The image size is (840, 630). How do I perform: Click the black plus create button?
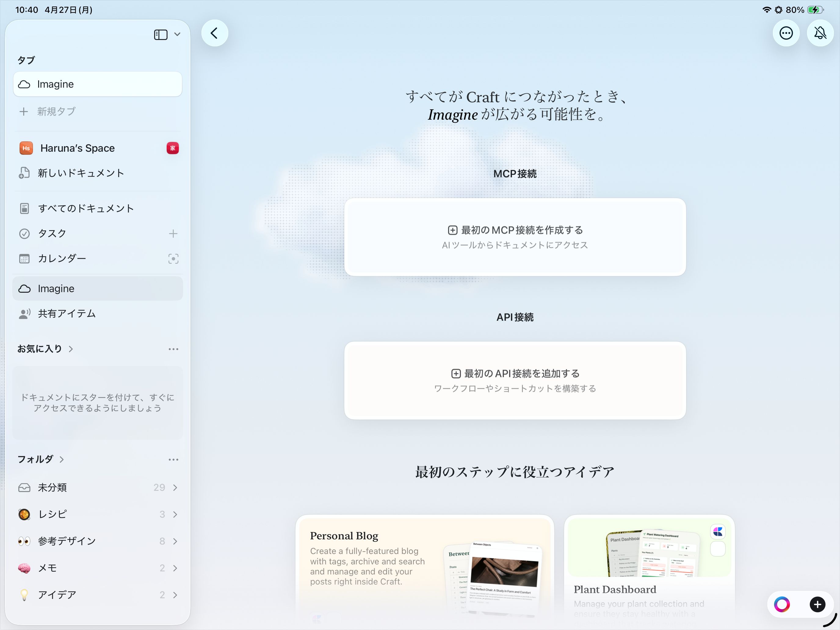coord(817,605)
